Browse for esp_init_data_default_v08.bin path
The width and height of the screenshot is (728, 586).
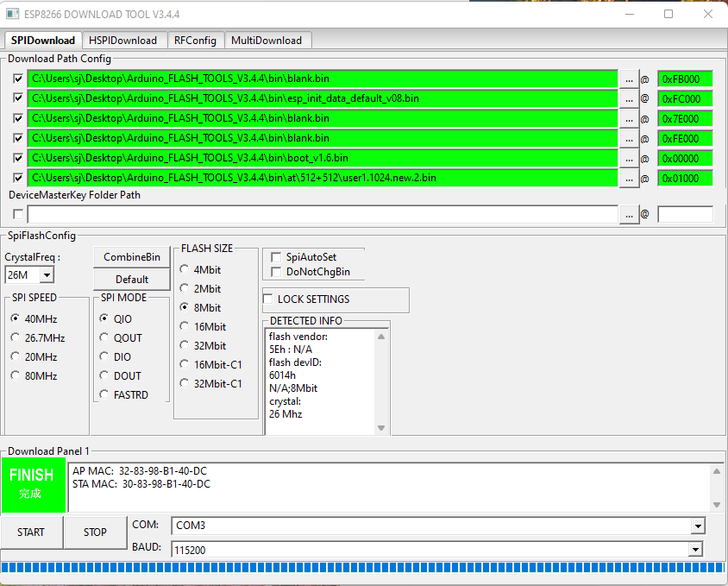click(x=629, y=98)
